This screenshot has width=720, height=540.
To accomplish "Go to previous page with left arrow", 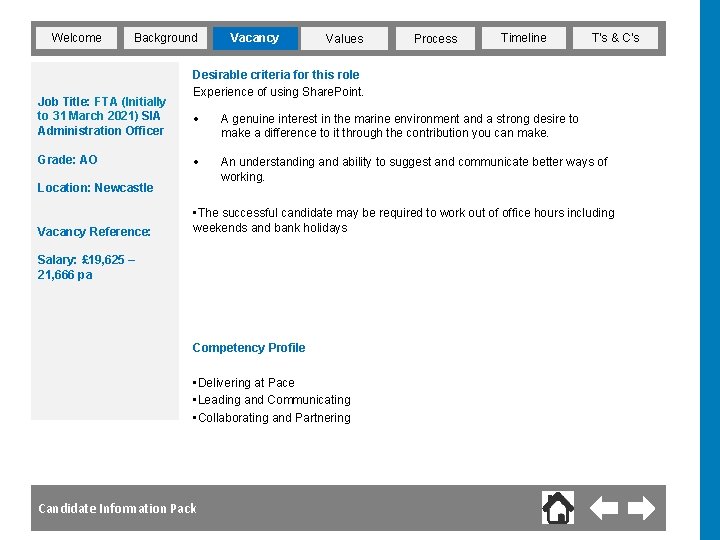I will (x=603, y=508).
